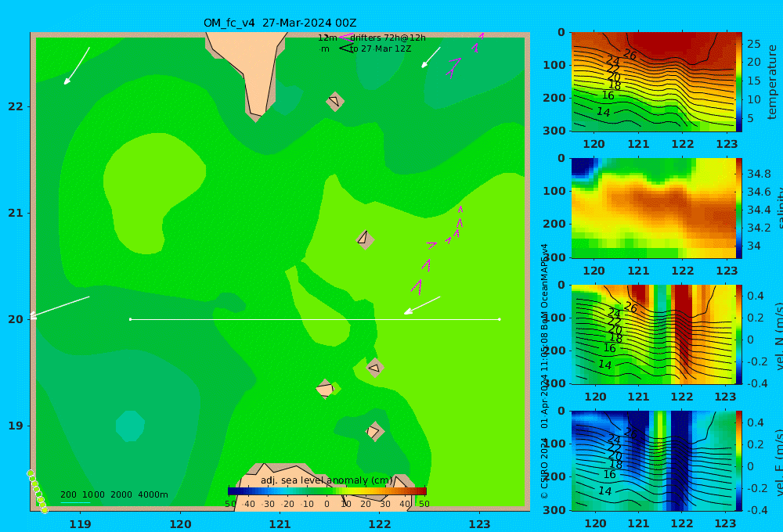This screenshot has height=532, width=783.
Task: Click the 'to 27 Mar 12Z' legend text
Action: pos(380,49)
